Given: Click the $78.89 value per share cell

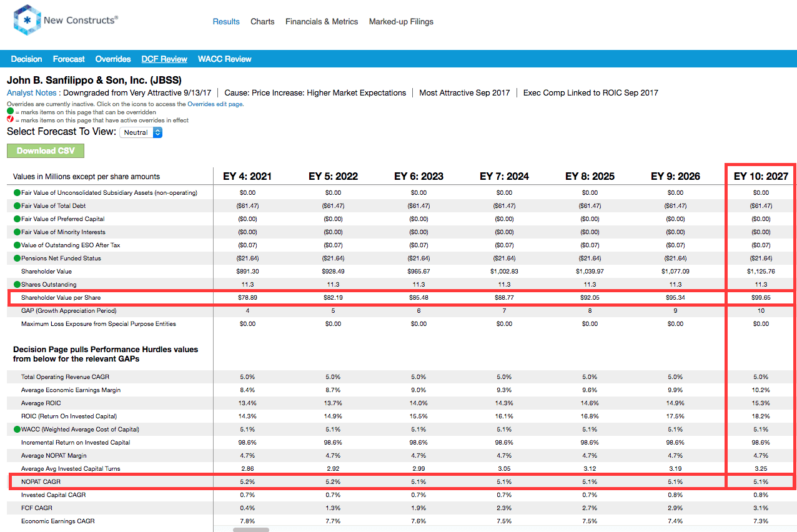Looking at the screenshot, I should [x=247, y=298].
